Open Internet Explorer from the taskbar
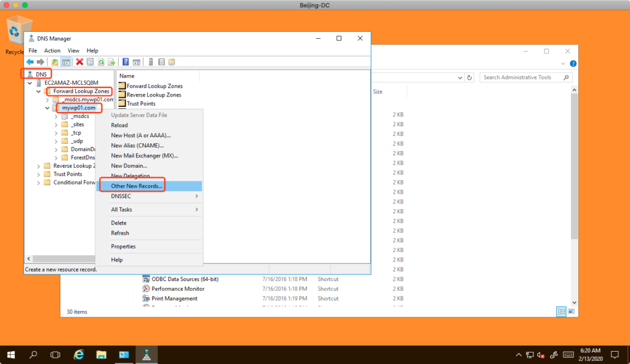630x364 pixels. (x=79, y=355)
